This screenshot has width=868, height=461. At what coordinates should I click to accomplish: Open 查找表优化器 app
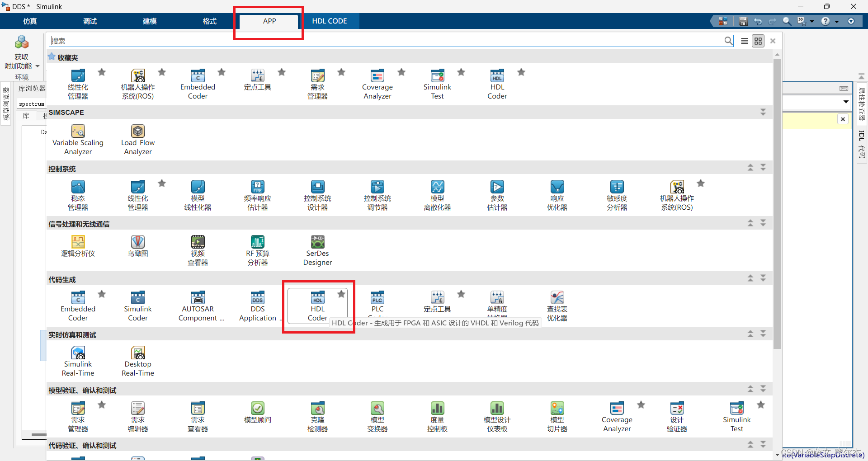click(557, 306)
